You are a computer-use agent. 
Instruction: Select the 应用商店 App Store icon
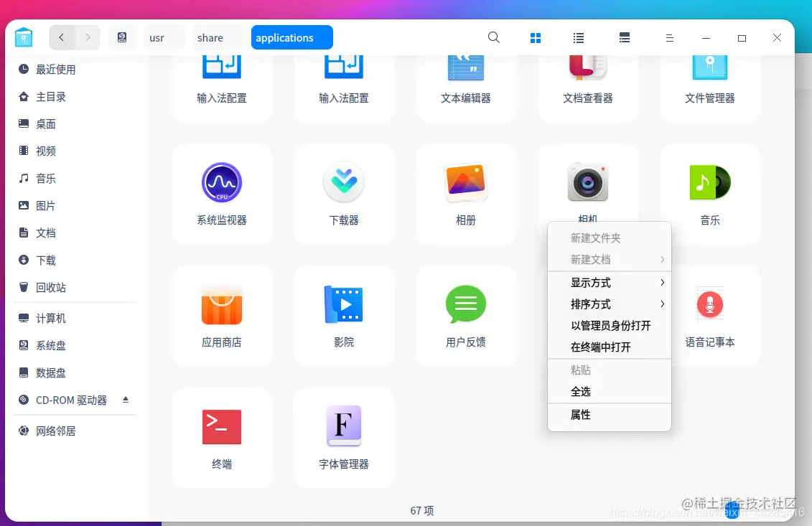(x=222, y=304)
